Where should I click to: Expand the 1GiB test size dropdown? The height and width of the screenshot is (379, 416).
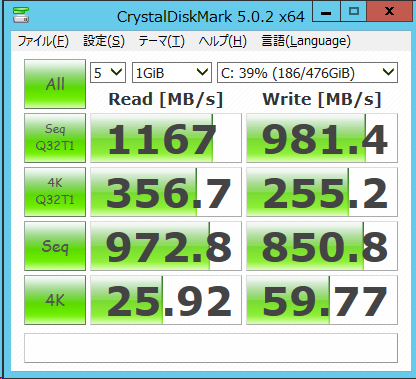tap(172, 72)
